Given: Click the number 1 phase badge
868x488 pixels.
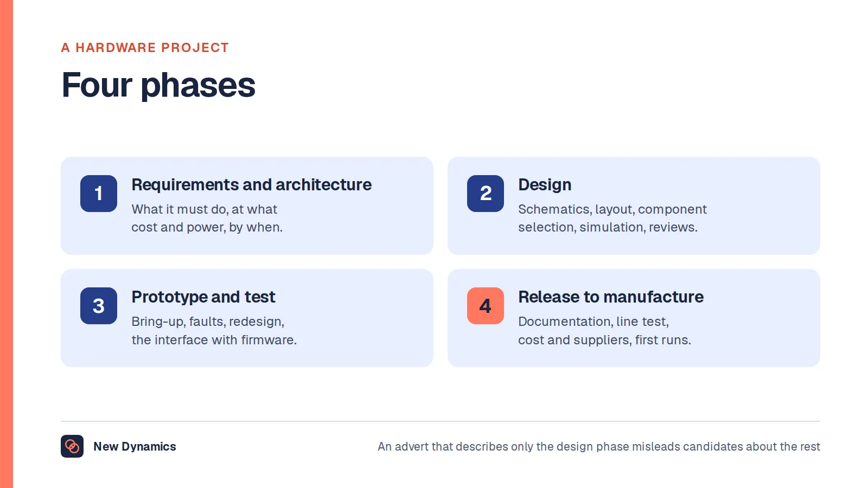Looking at the screenshot, I should (x=99, y=194).
